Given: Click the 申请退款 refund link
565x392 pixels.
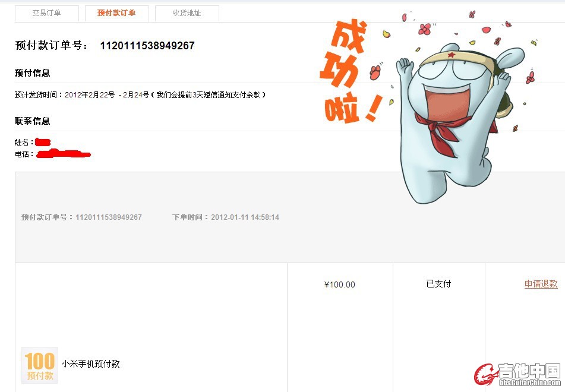Looking at the screenshot, I should pyautogui.click(x=541, y=284).
